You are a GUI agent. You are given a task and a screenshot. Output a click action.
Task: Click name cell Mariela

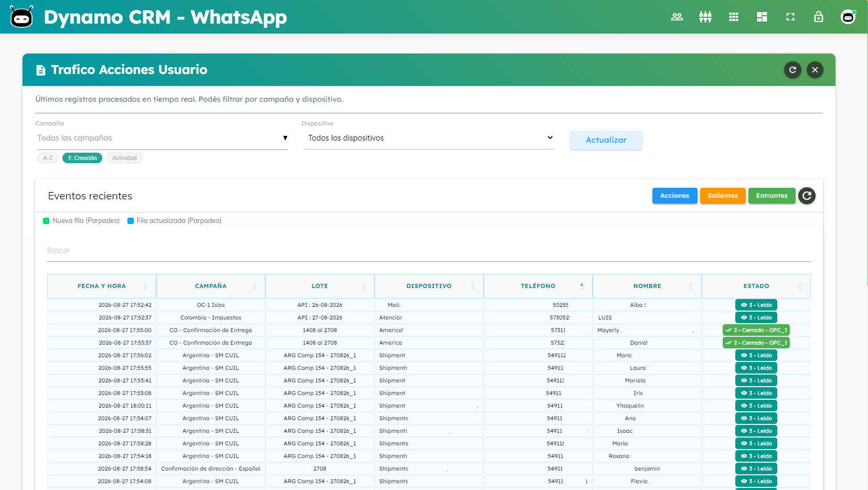(x=635, y=380)
